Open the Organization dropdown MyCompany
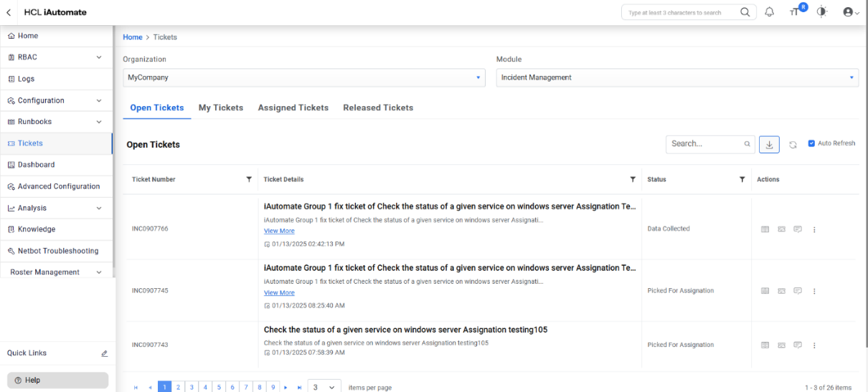Screen dimensions: 868x392 pyautogui.click(x=305, y=77)
